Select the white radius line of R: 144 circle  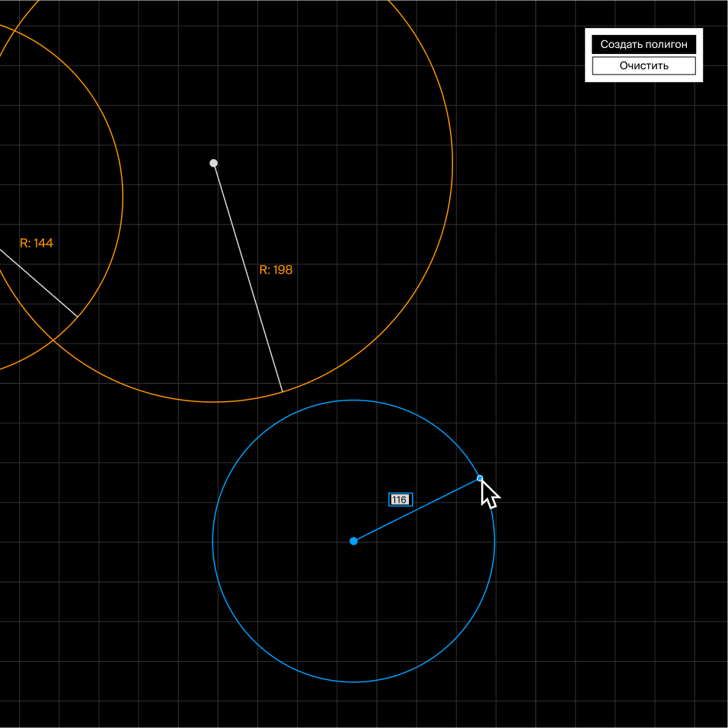(38, 283)
